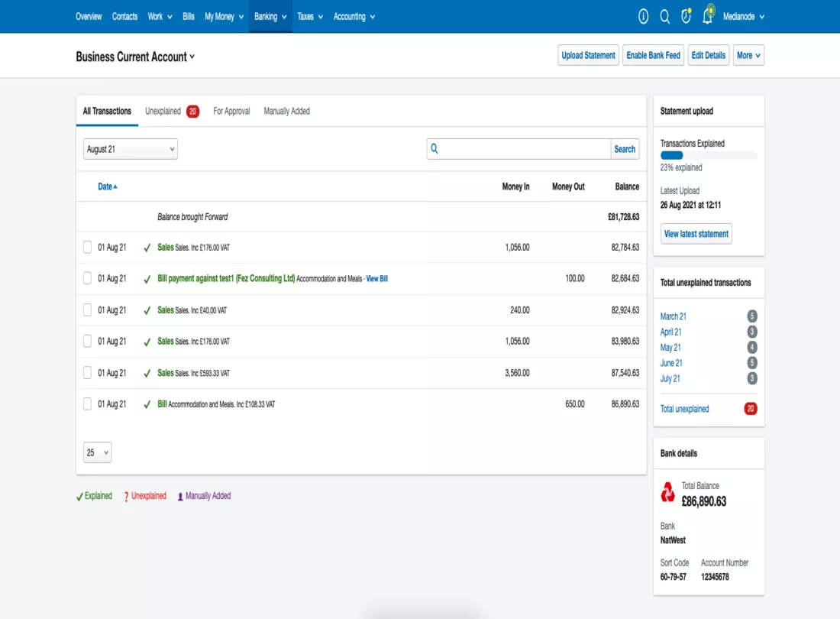Open the help info icon in header
Viewport: 840px width, 619px height.
pyautogui.click(x=643, y=17)
